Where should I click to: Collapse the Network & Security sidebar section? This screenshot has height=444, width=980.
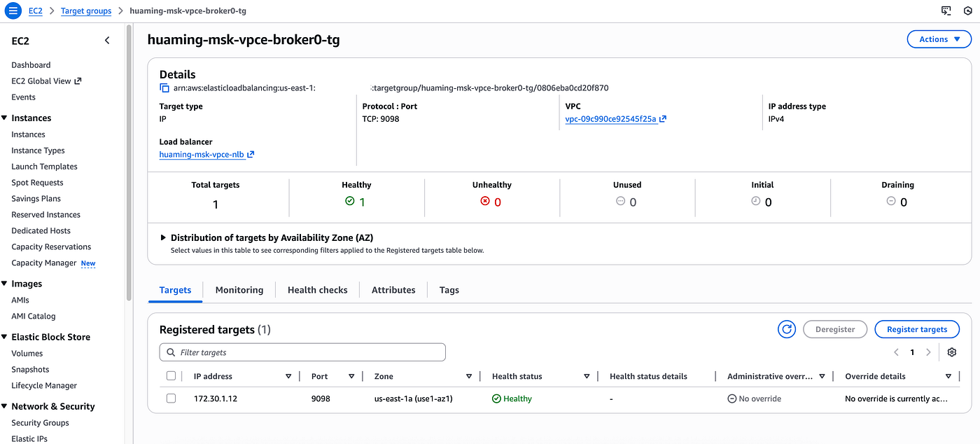[x=4, y=406]
